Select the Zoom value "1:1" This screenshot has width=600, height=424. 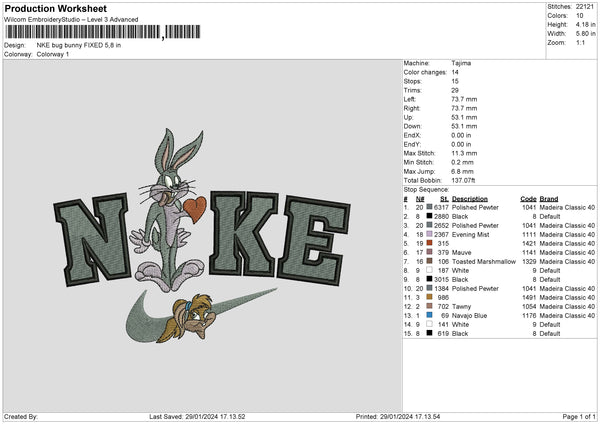580,42
